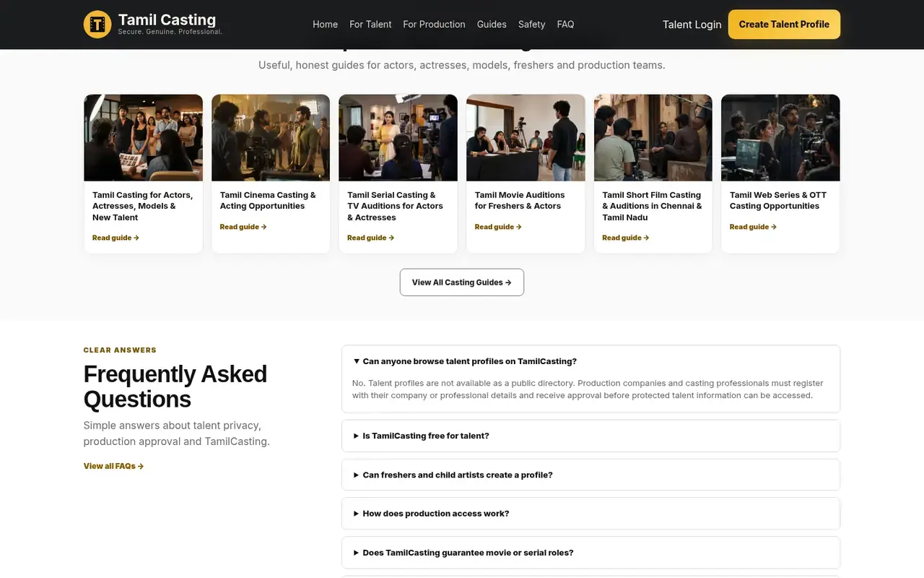The image size is (924, 578).
Task: Open the FAQ menu item
Action: (x=565, y=24)
